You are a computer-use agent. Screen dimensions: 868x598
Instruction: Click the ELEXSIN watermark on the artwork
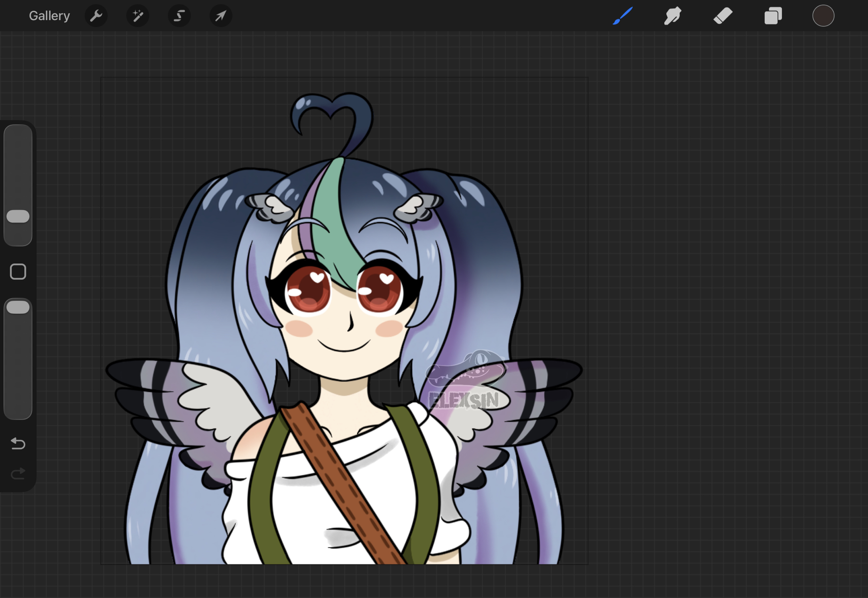click(464, 400)
